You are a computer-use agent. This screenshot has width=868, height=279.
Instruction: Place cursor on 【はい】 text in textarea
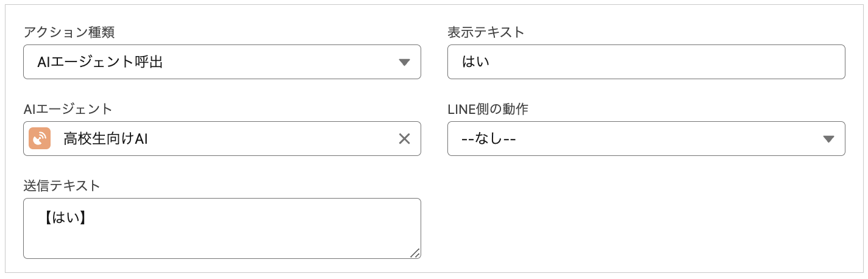(x=65, y=216)
